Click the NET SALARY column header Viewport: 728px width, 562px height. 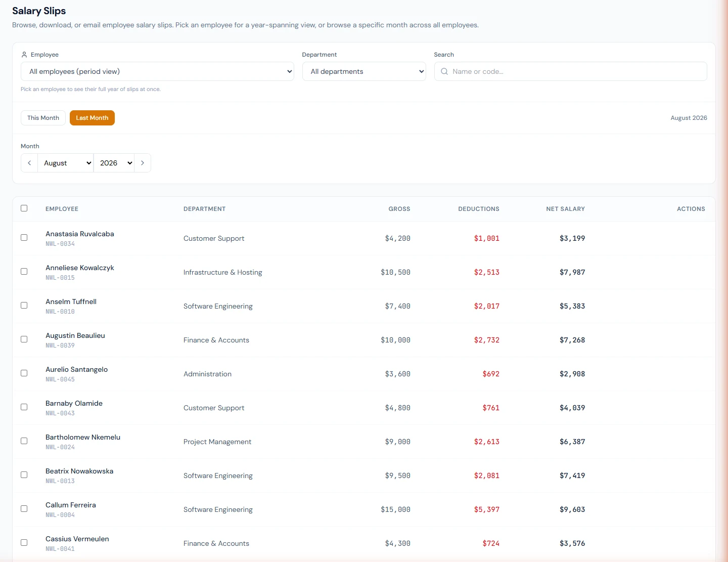click(x=565, y=209)
